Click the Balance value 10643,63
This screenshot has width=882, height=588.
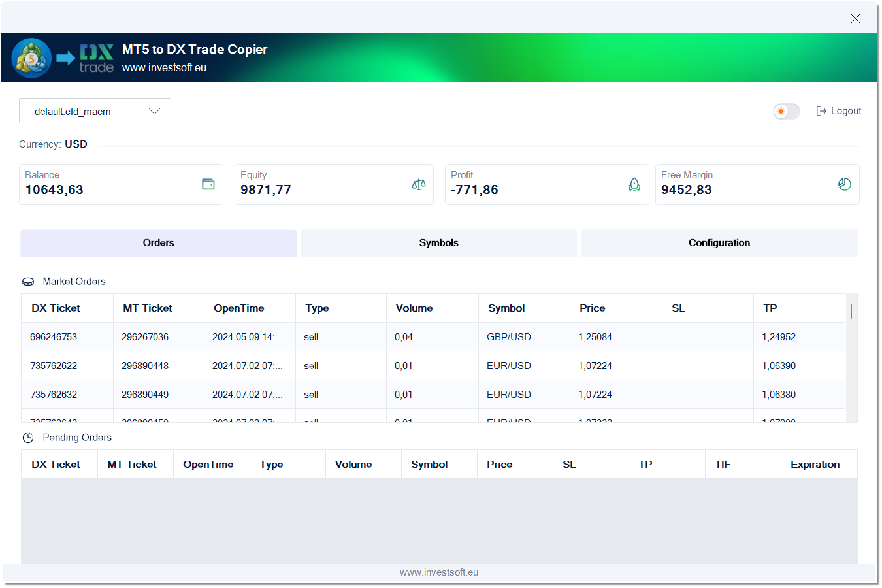click(x=54, y=190)
